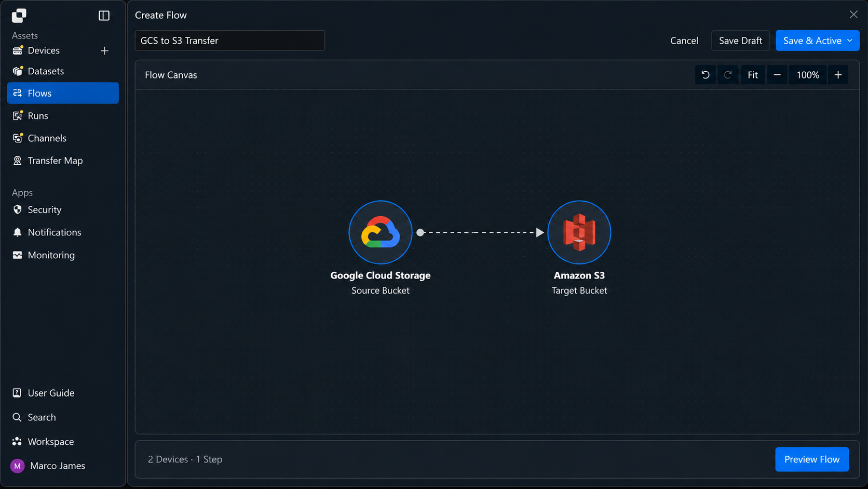Viewport: 868px width, 489px height.
Task: Click the User Guide icon
Action: click(17, 393)
